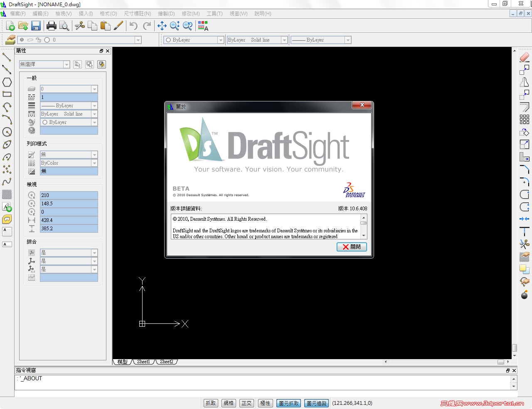Screen dimensions: 532x409
Task: Click scroll down arrow in About version details
Action: pos(364,236)
